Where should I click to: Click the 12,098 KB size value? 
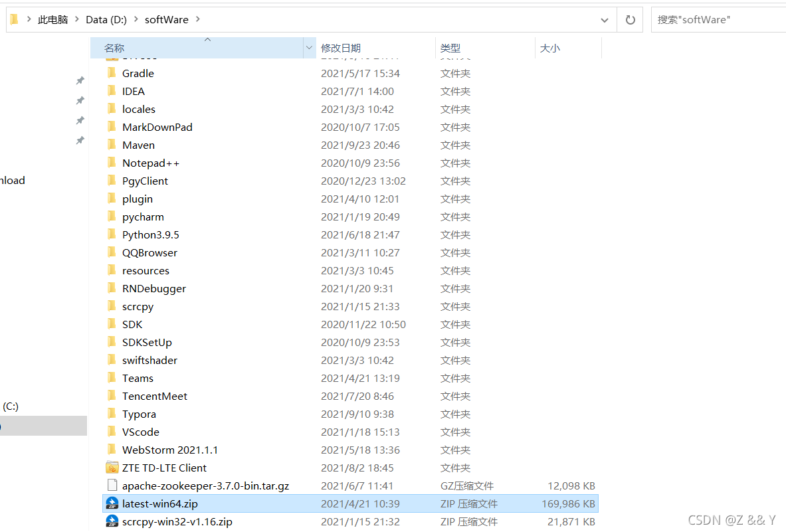(571, 486)
